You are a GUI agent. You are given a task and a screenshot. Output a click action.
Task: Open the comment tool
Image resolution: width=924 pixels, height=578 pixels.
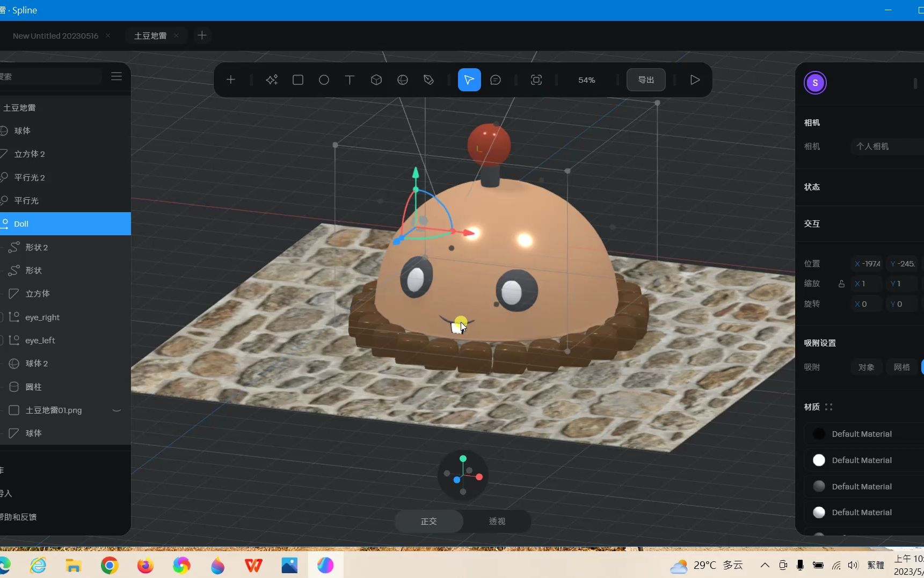pos(496,80)
